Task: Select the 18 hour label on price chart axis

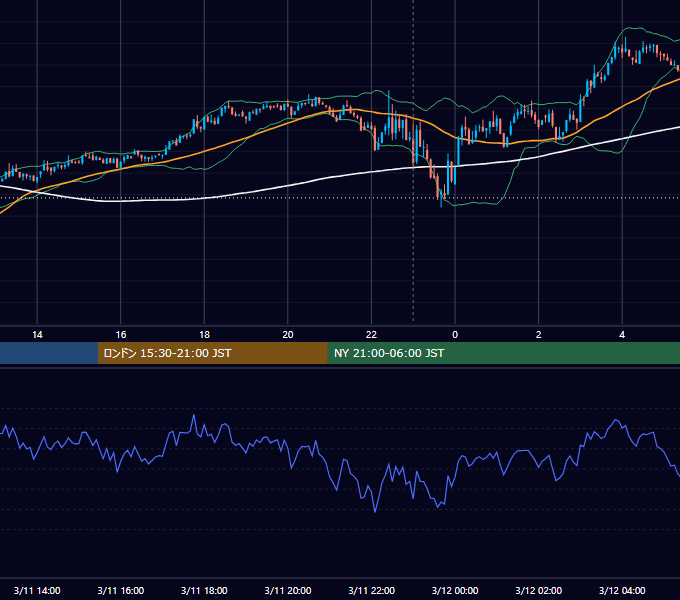Action: (x=204, y=335)
